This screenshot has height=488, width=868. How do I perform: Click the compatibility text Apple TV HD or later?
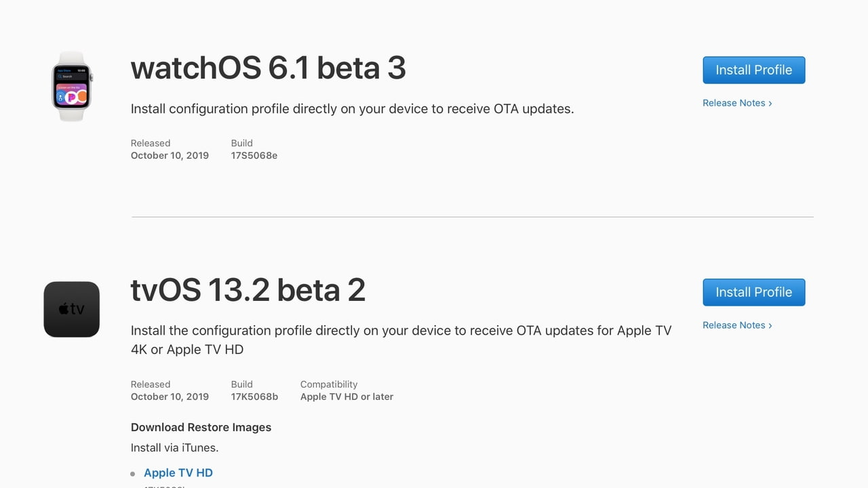347,396
